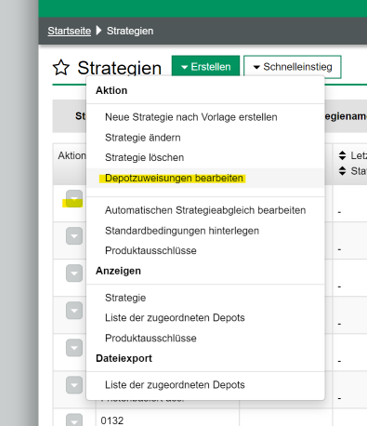367x426 pixels.
Task: Click the yellow-highlighted row action arrow
Action: point(74,199)
